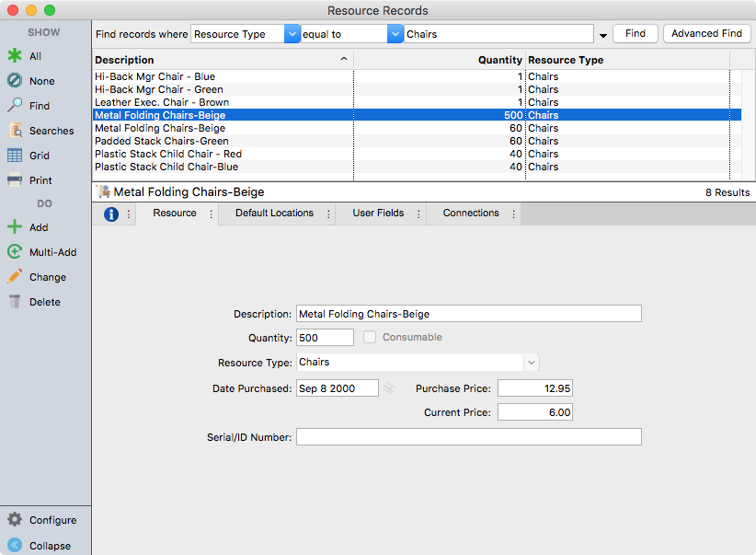Expand the Resource Type Chairs combo box
Screen dimensions: 756x555
[x=531, y=363]
